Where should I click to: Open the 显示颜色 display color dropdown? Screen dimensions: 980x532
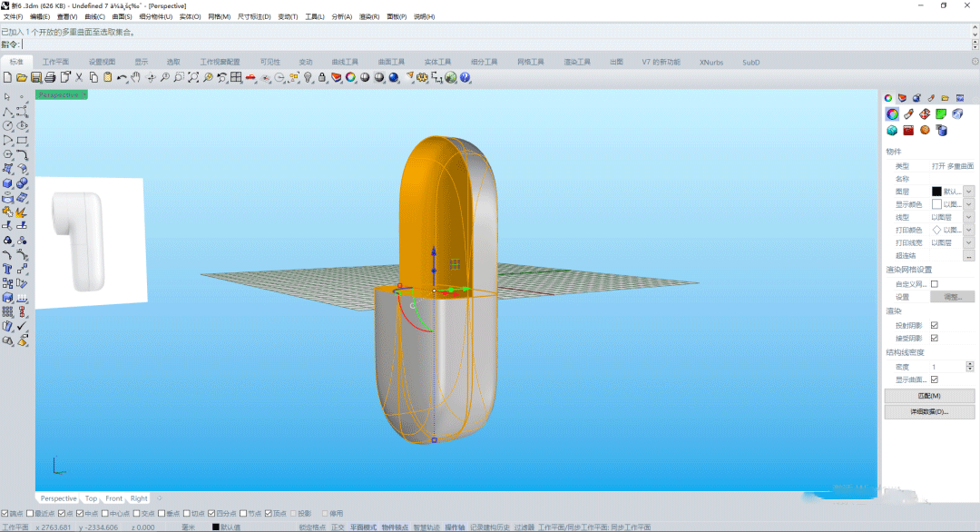click(x=968, y=204)
